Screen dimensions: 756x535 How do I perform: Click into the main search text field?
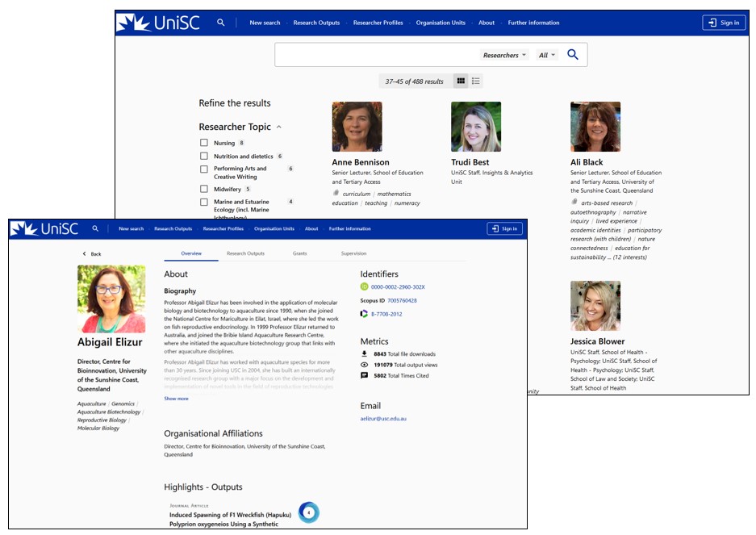coord(375,55)
